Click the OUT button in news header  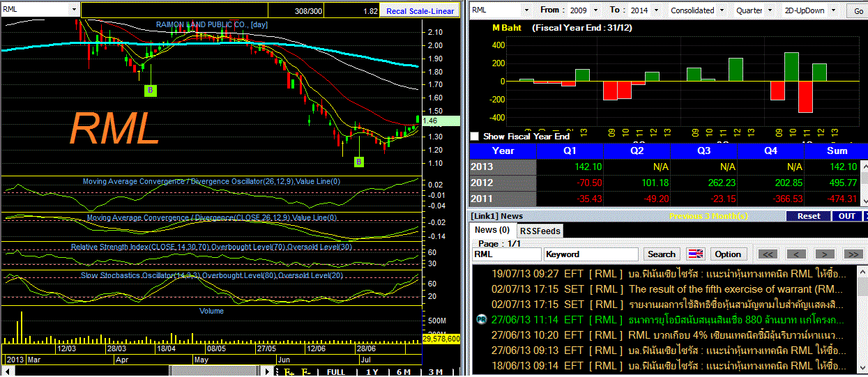[846, 216]
